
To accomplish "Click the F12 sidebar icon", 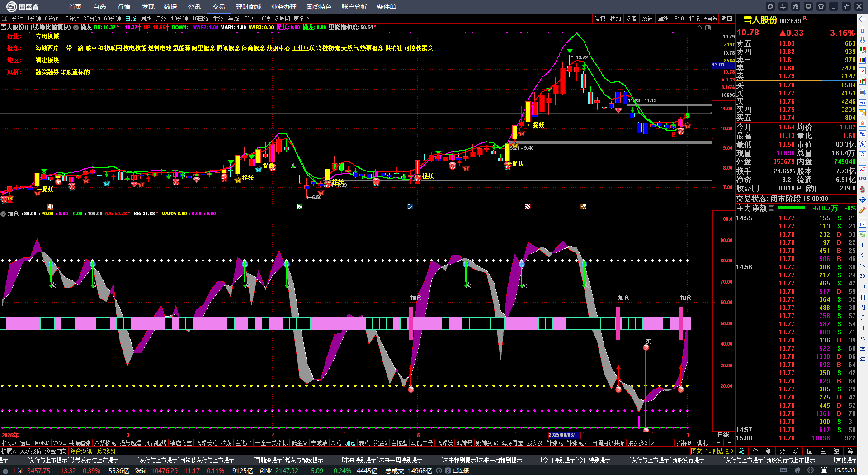I will [863, 134].
